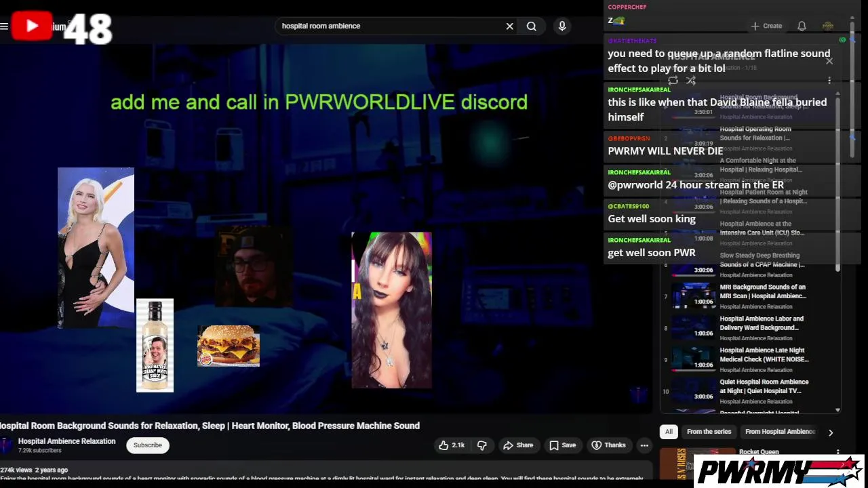Start voice search with microphone icon
Image resolution: width=868 pixels, height=488 pixels.
click(x=562, y=26)
